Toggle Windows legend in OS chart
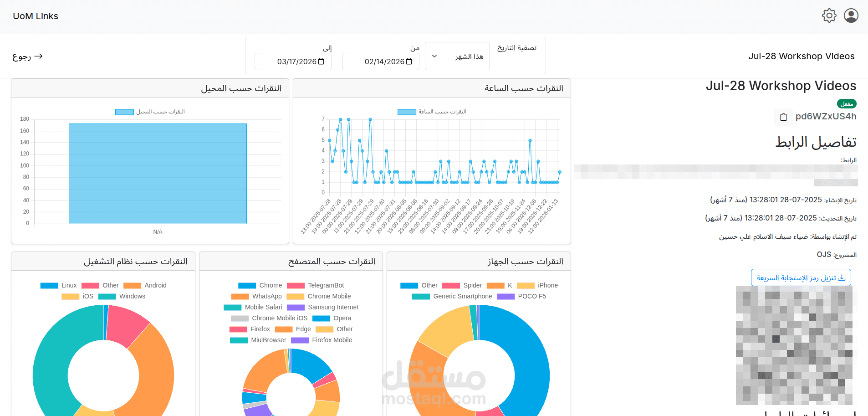868x416 pixels. [122, 296]
